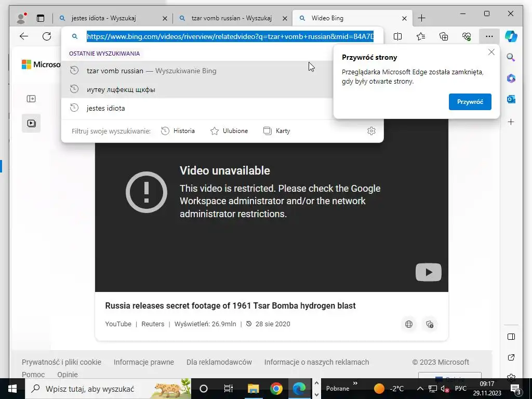The height and width of the screenshot is (399, 532).
Task: Switch the РУС input language indicator
Action: (461, 389)
